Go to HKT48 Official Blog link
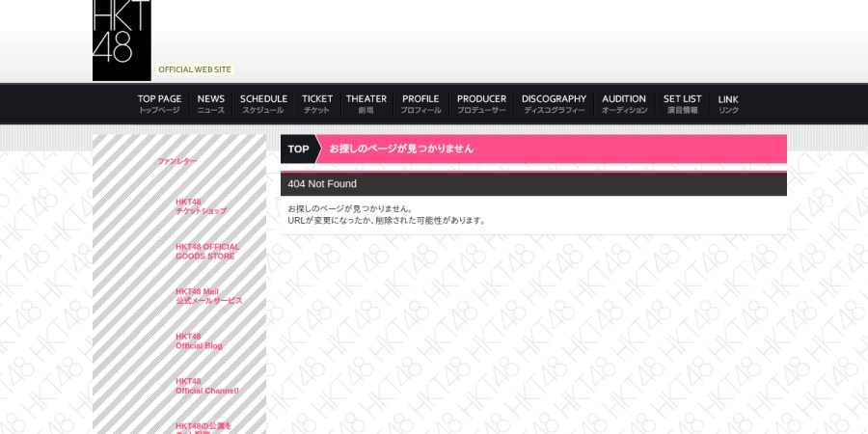Viewport: 868px width, 434px height. point(199,341)
